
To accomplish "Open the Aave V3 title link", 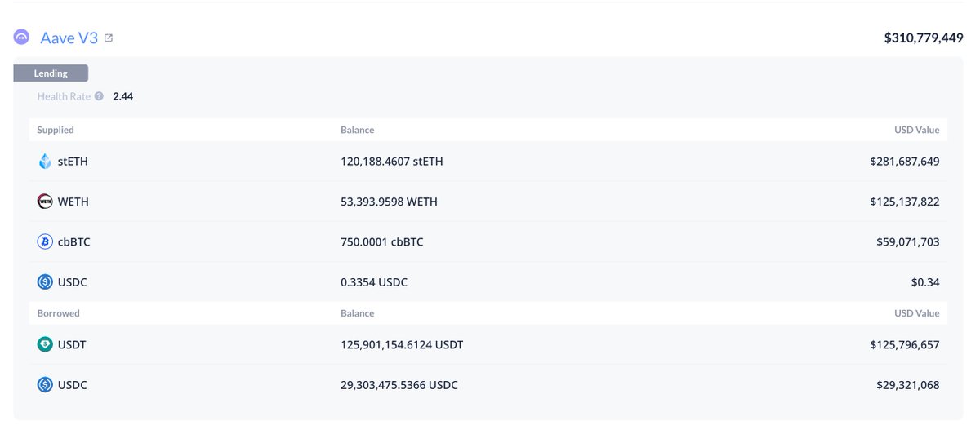I will pos(69,38).
